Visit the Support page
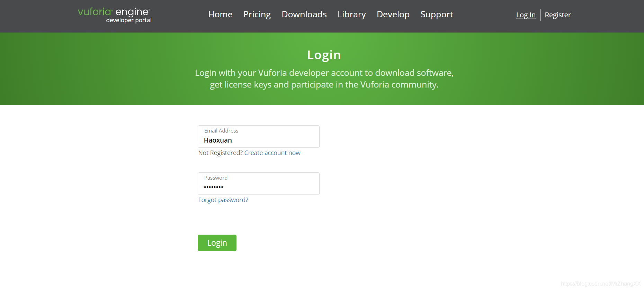The width and height of the screenshot is (644, 290). point(437,15)
